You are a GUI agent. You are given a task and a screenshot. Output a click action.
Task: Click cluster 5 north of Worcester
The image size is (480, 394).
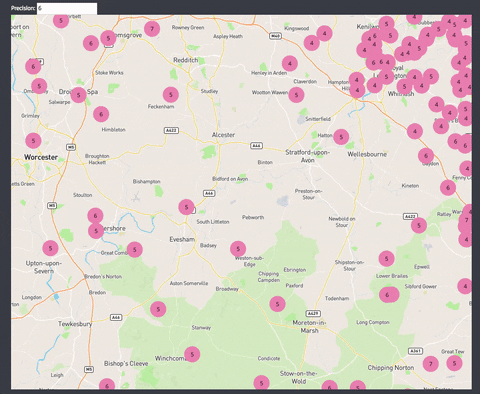pyautogui.click(x=33, y=141)
